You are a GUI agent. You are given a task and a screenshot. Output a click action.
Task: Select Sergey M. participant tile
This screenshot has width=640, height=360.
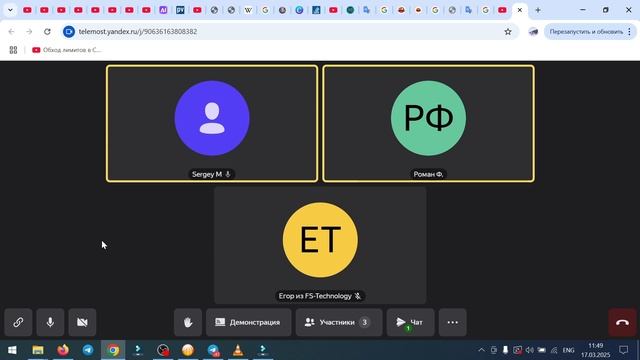pos(212,123)
